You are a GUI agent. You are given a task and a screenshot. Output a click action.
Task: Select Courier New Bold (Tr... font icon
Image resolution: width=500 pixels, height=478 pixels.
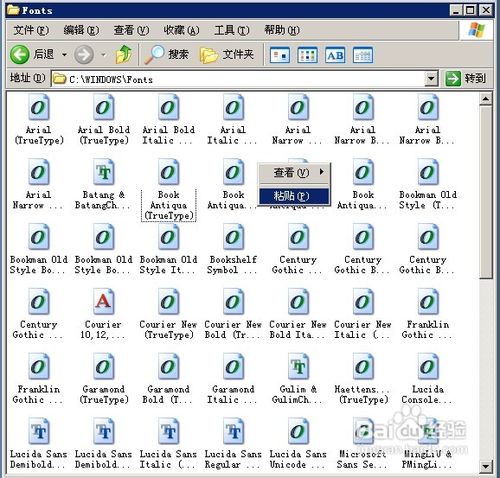click(x=233, y=302)
